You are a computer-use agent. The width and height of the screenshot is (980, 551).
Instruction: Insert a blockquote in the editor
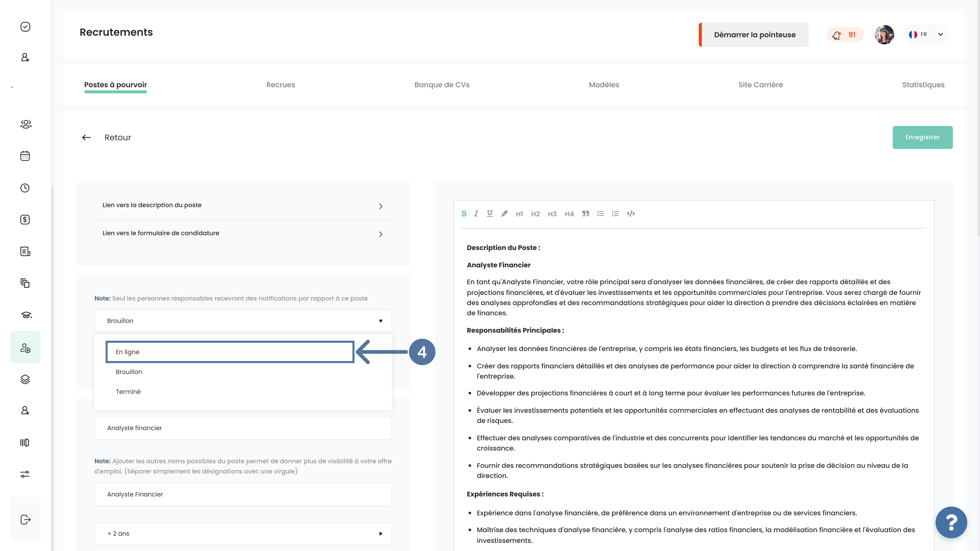point(586,214)
